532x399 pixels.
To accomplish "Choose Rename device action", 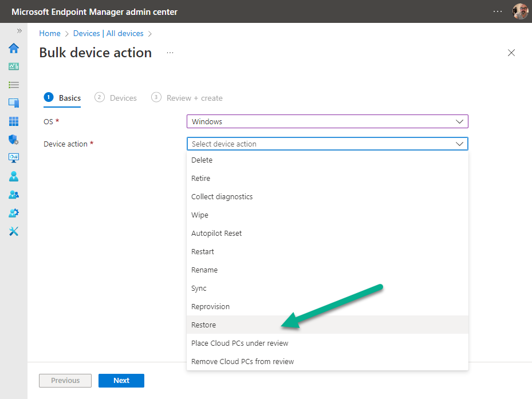I will tap(328, 270).
